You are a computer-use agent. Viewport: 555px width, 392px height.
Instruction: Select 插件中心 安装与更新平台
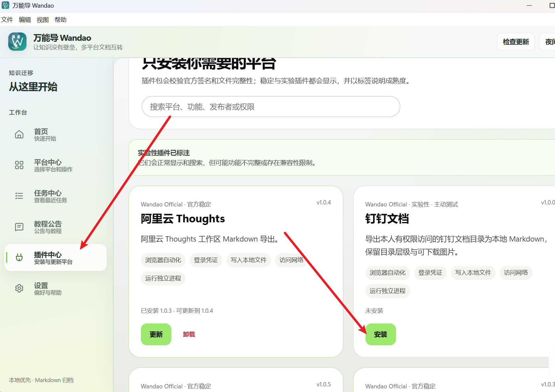(55, 257)
